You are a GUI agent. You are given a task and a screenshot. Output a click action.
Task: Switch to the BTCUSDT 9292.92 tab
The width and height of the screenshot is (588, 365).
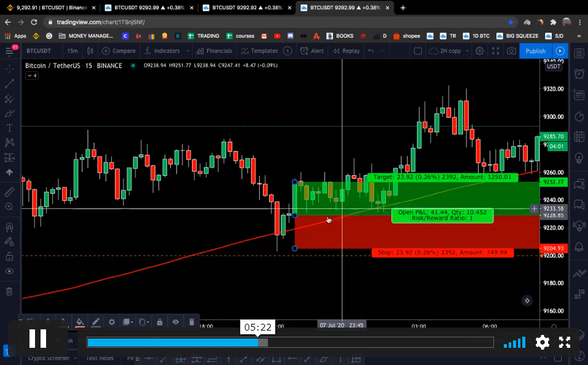(x=247, y=7)
